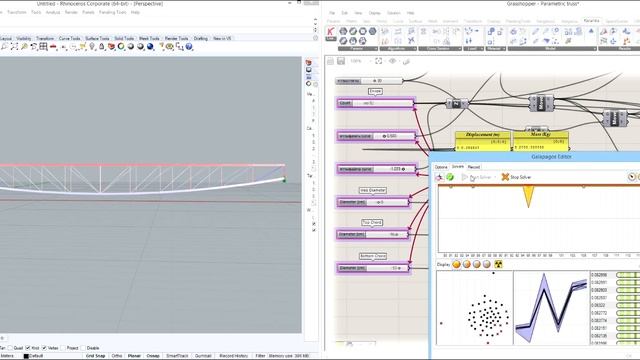Click the radiation symbol icon in Galapagos Display row
The height and width of the screenshot is (360, 640).
pos(498,264)
